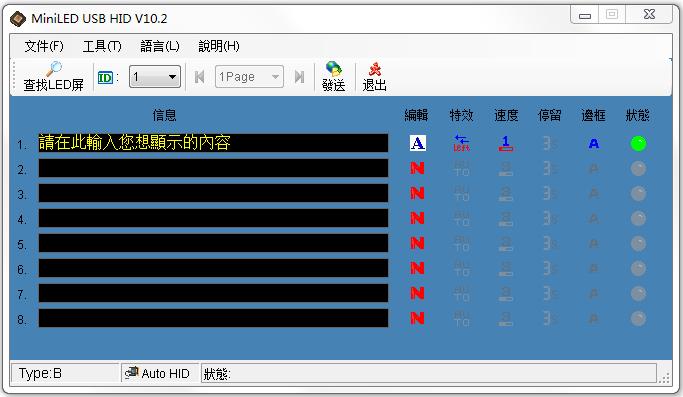Click the row 2 AUTO effect icon
The width and height of the screenshot is (683, 397).
coord(462,169)
